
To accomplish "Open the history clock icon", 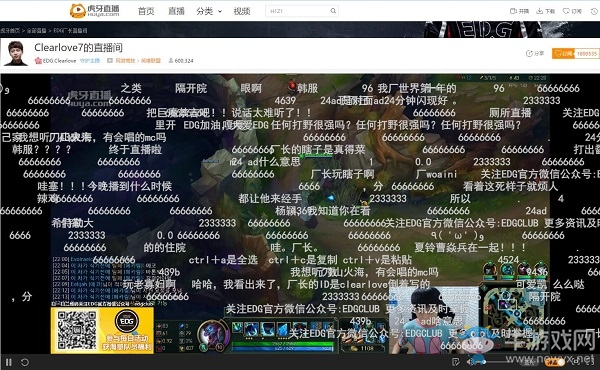I will (x=595, y=11).
